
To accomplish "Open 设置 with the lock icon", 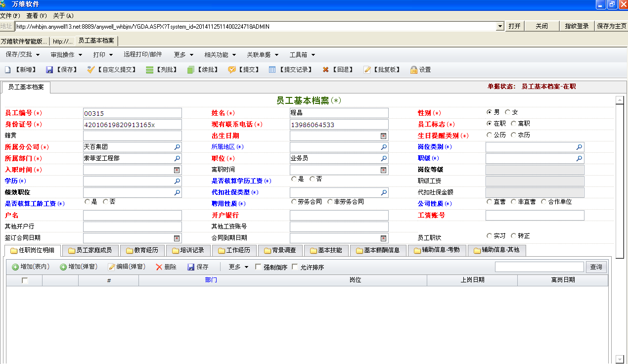I will (414, 70).
